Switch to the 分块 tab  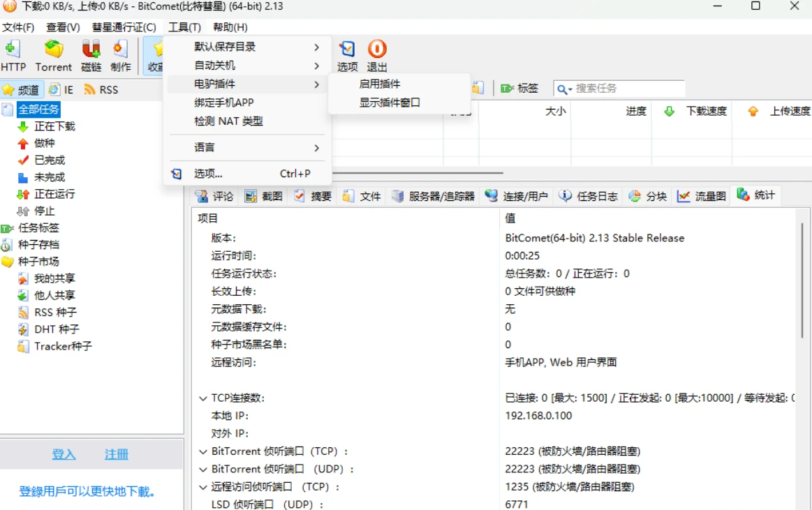click(x=648, y=197)
